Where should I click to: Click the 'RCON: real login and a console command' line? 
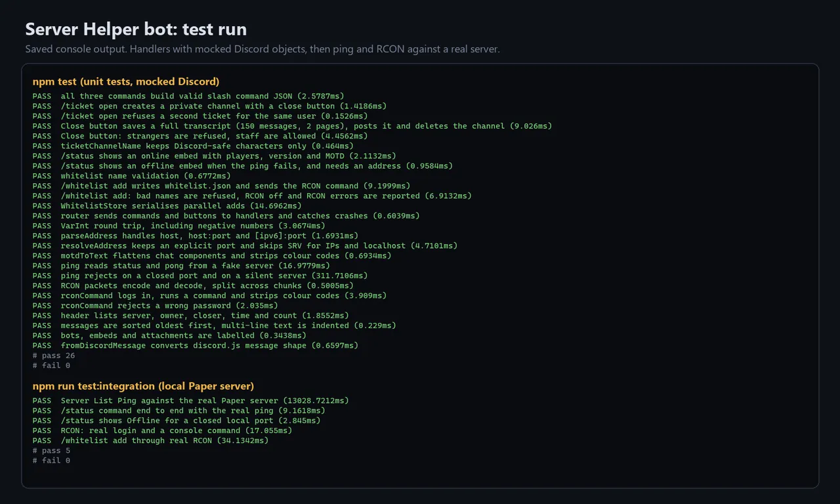(x=163, y=430)
